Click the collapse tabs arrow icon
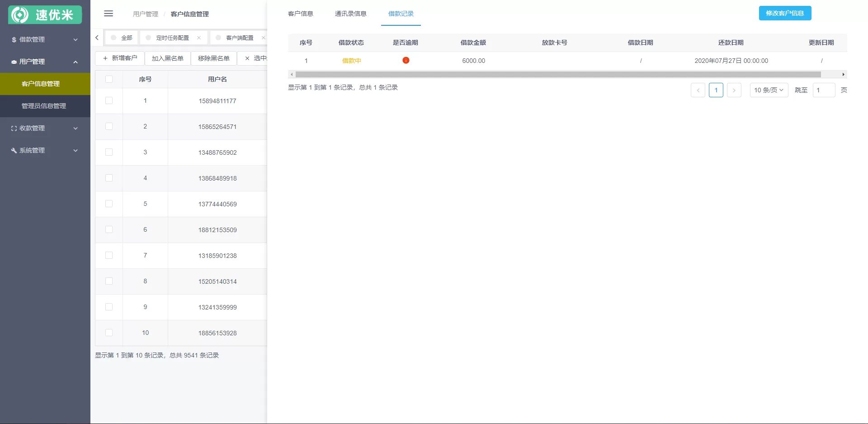Image resolution: width=868 pixels, height=424 pixels. tap(96, 38)
